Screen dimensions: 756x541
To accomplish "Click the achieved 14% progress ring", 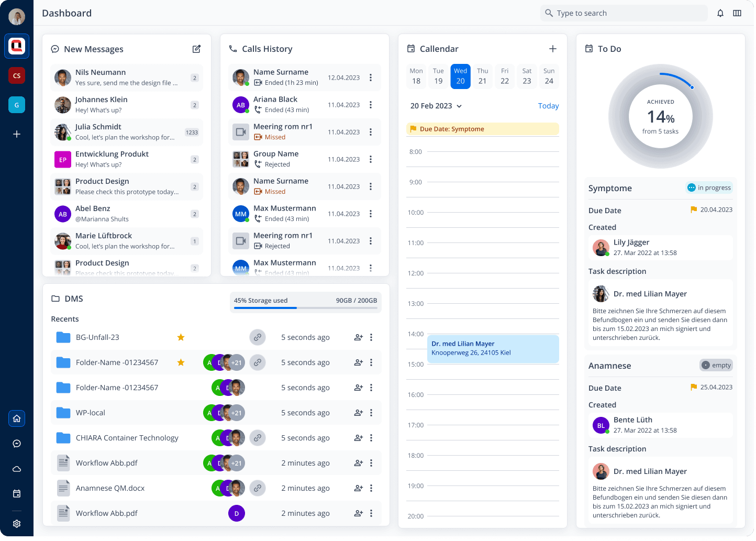I will tap(661, 116).
